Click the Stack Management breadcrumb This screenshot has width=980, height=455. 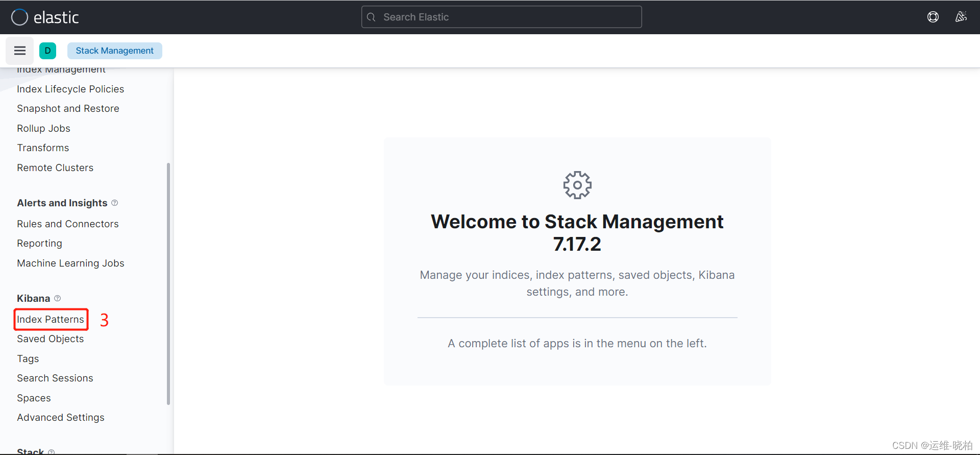point(114,51)
